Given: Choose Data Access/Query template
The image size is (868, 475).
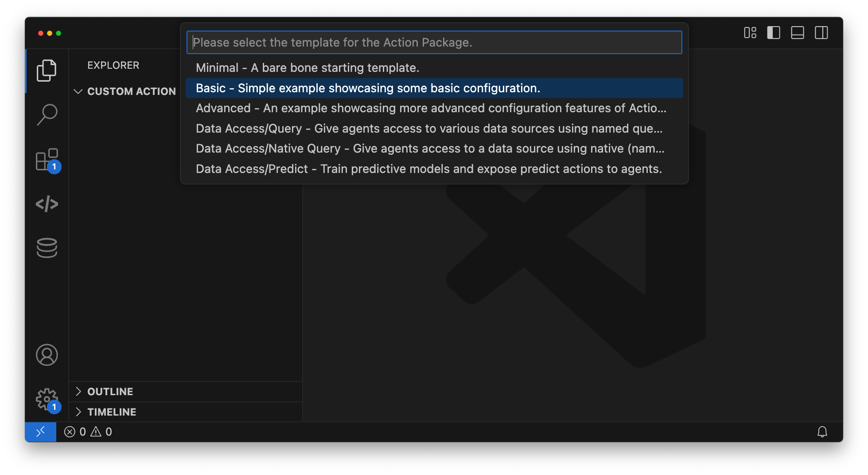Looking at the screenshot, I should point(434,128).
